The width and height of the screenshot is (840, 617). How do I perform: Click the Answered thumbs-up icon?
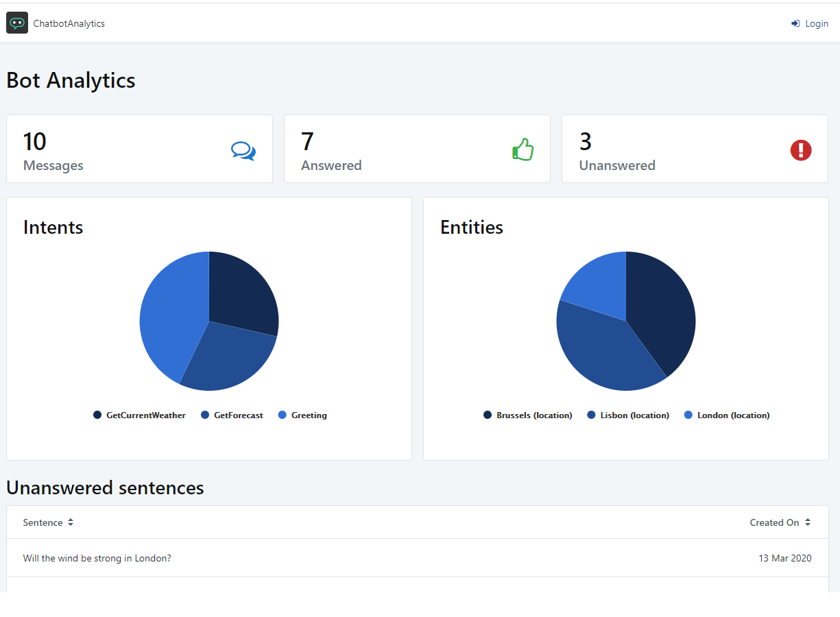tap(523, 149)
